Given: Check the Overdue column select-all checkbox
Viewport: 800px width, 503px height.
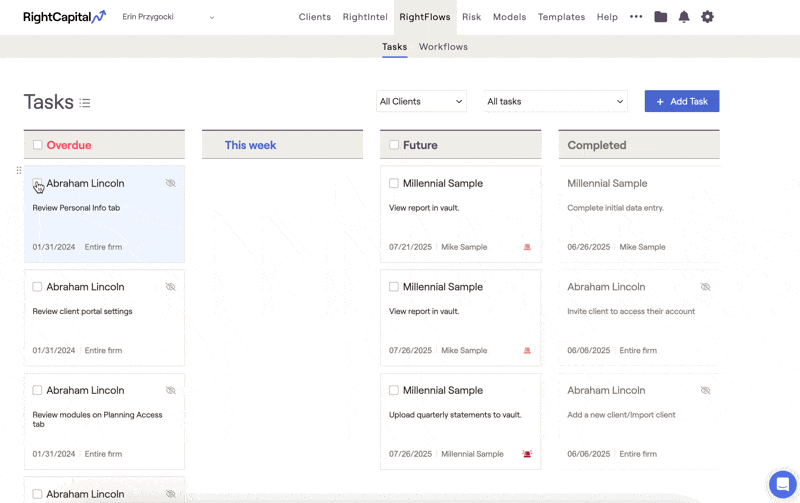Looking at the screenshot, I should (37, 145).
